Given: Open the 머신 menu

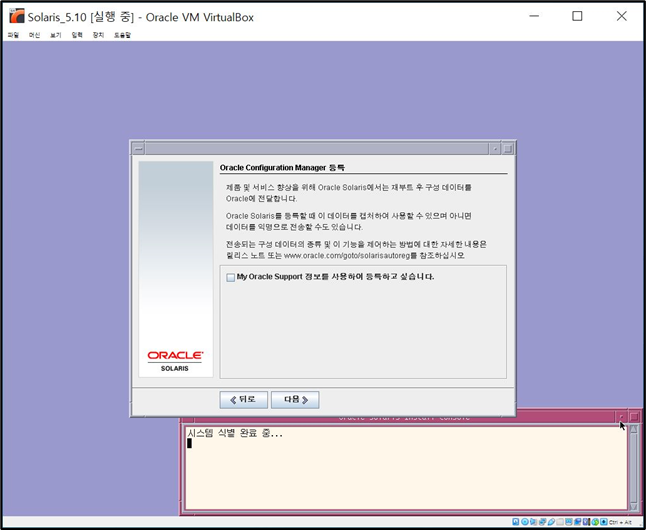Looking at the screenshot, I should (34, 35).
